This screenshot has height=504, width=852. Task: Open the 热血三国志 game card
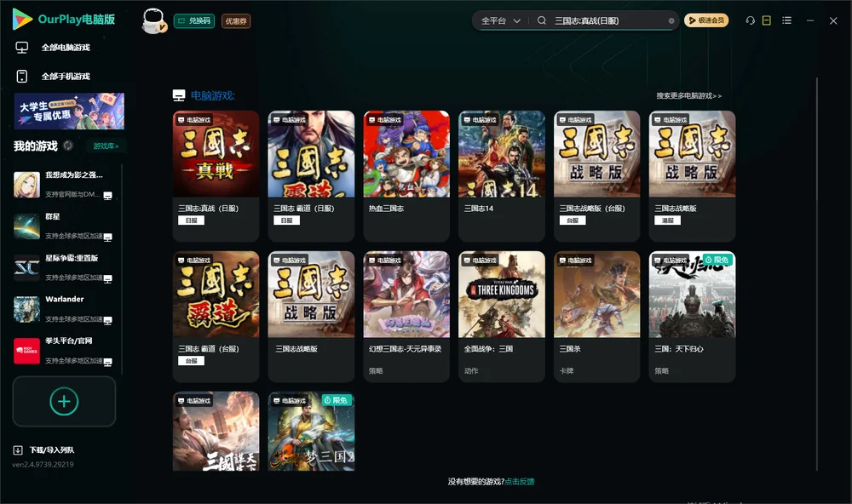click(x=406, y=176)
